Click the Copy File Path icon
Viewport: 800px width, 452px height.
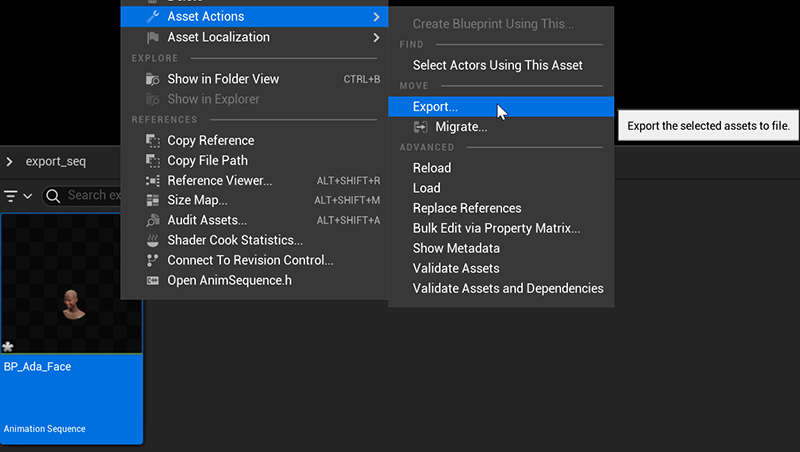coord(153,161)
